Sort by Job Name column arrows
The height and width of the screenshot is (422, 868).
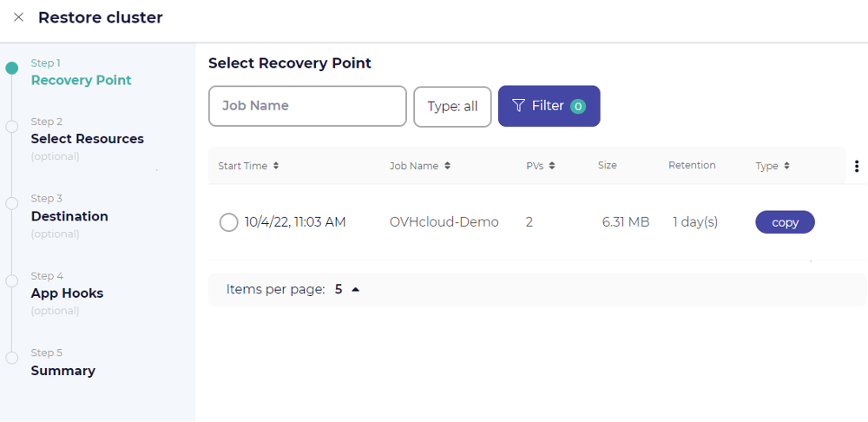point(447,166)
